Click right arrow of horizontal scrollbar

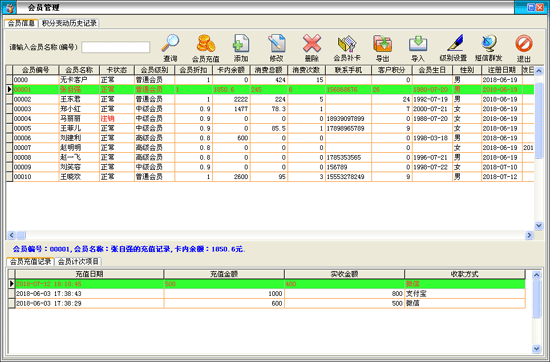click(x=529, y=235)
